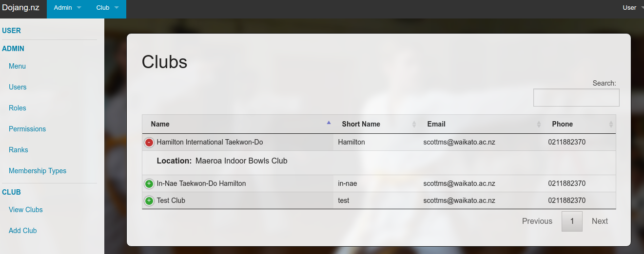Image resolution: width=644 pixels, height=254 pixels.
Task: Expand the In-Nae Taekwon-Do Hamilton row
Action: coord(149,184)
